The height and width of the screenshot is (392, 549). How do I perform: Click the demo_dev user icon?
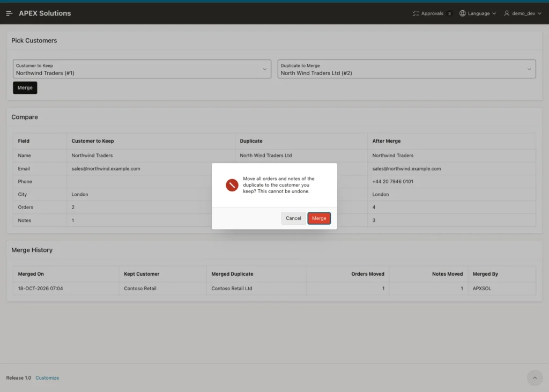[x=507, y=13]
